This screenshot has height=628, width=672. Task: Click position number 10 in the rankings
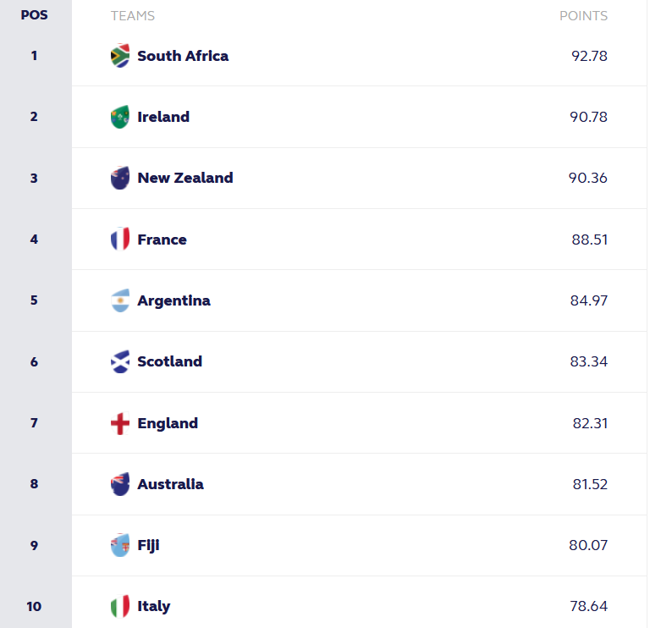pyautogui.click(x=34, y=606)
